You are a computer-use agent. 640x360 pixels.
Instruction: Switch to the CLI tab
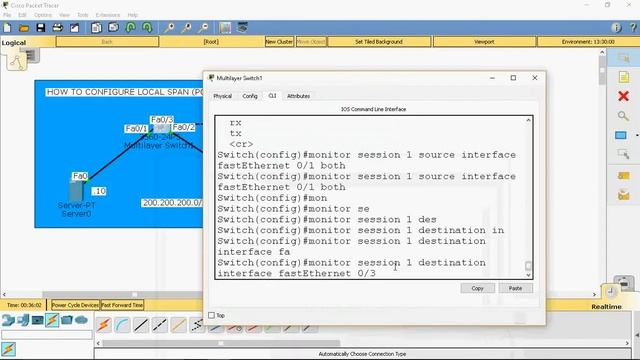[x=272, y=96]
